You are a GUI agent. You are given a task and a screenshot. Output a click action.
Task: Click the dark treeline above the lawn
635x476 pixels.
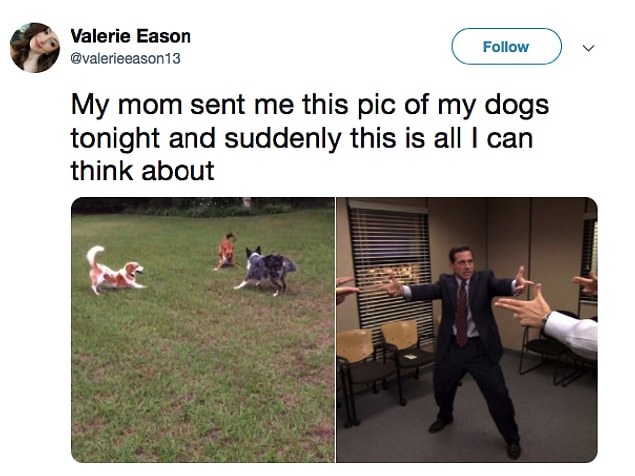point(202,207)
